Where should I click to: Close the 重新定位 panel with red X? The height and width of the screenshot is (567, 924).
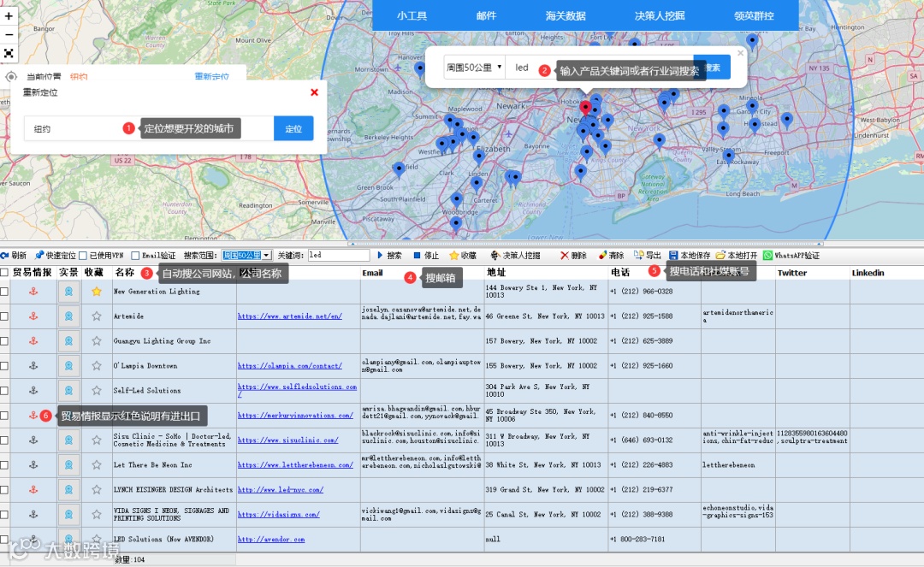coord(314,92)
